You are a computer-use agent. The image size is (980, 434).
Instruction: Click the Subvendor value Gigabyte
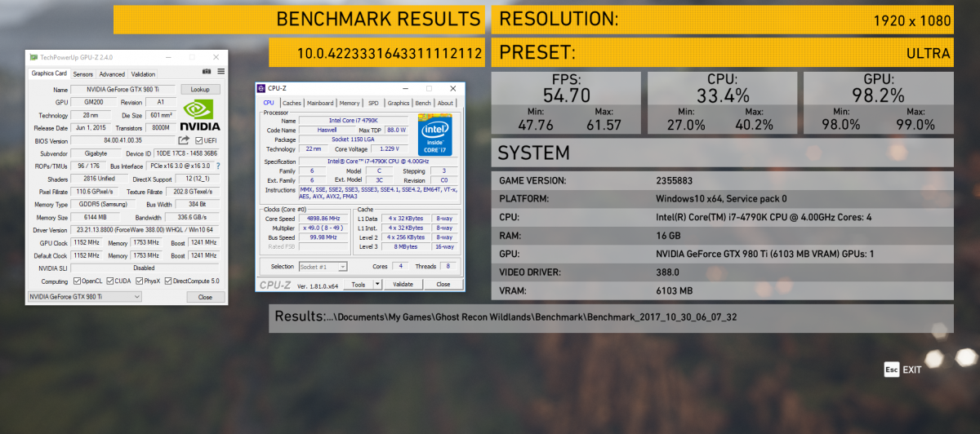(96, 153)
